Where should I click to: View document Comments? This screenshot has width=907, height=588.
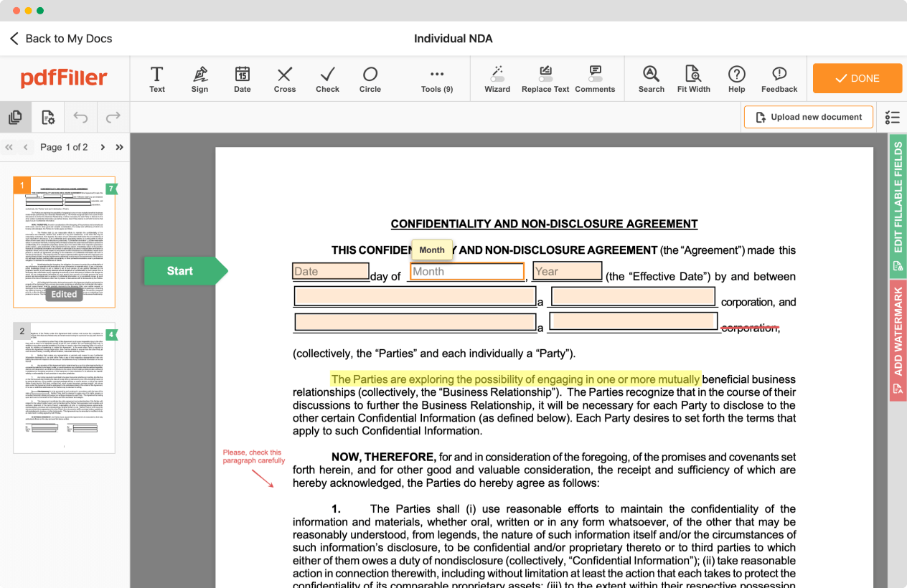[594, 78]
